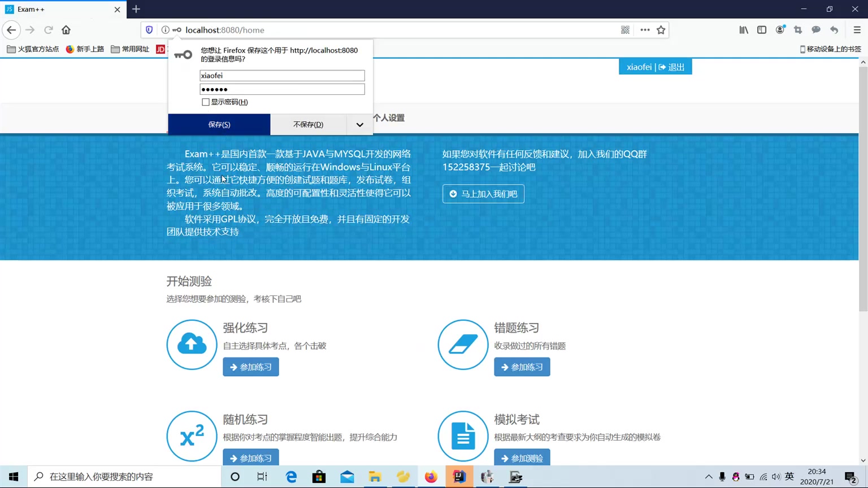Show hidden system tray icons

(709, 477)
